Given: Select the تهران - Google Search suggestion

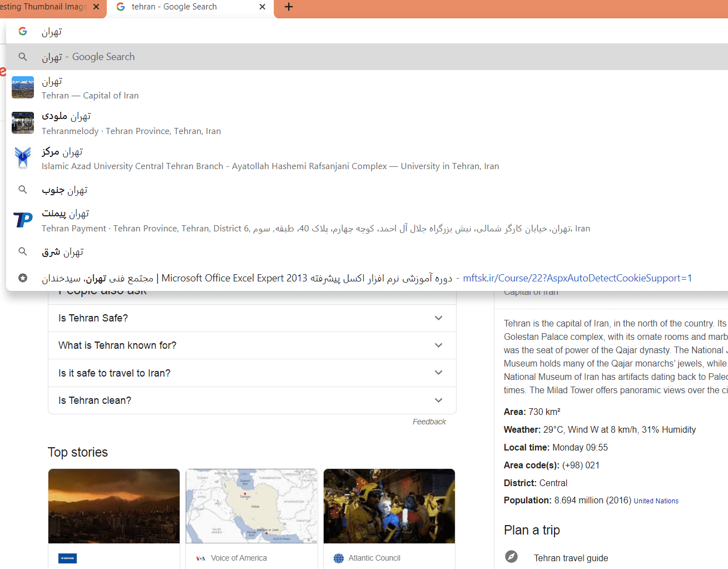Looking at the screenshot, I should point(367,57).
